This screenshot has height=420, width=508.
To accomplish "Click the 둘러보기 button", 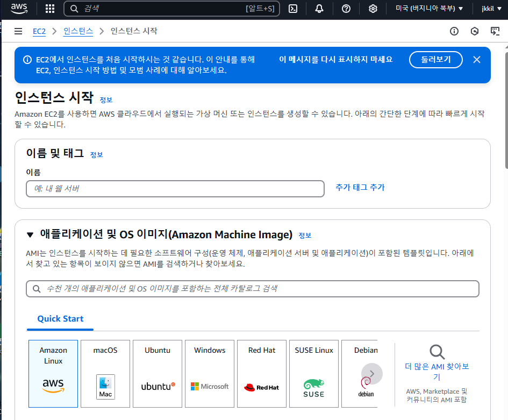I will tap(436, 60).
